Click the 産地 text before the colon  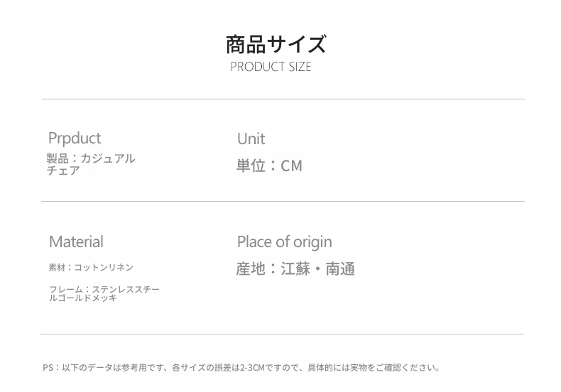[250, 268]
